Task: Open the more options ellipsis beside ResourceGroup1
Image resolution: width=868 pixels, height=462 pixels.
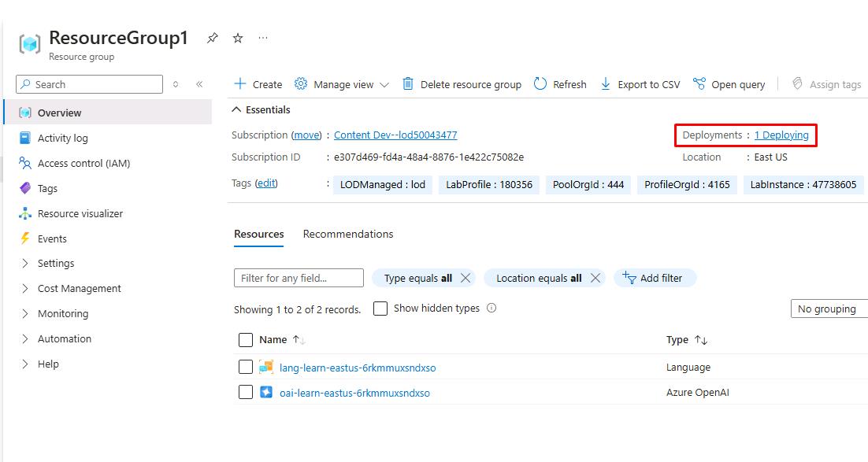Action: 263,39
